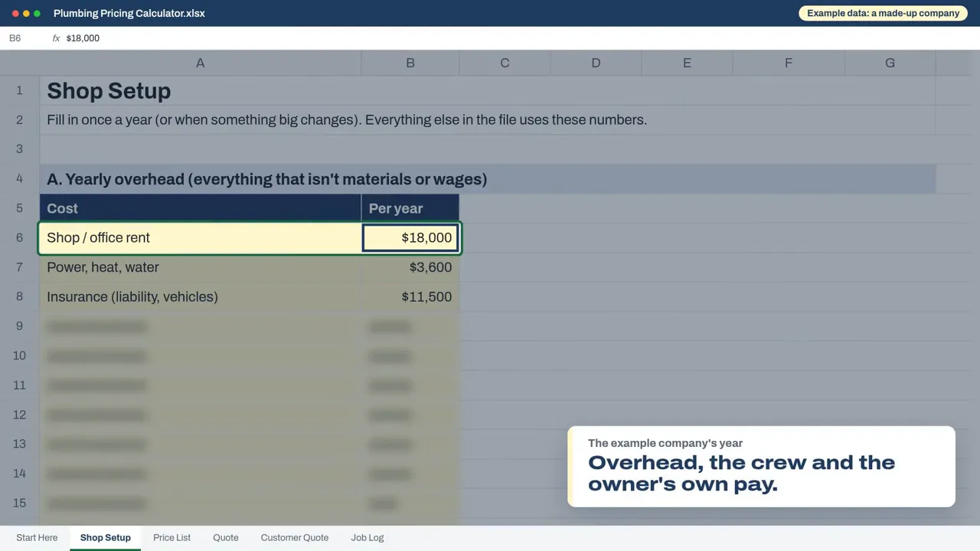Click the "Per year" table header cell
The height and width of the screenshot is (551, 980).
410,208
